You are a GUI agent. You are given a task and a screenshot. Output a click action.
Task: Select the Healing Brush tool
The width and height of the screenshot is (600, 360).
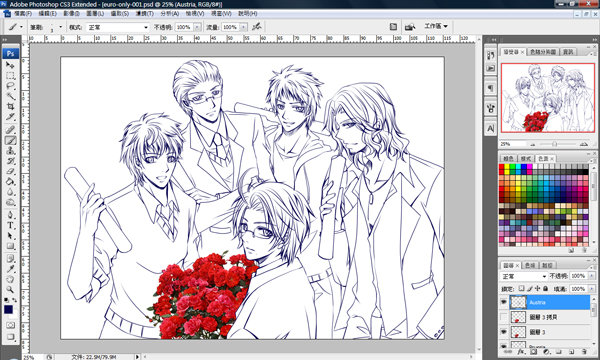click(x=10, y=130)
